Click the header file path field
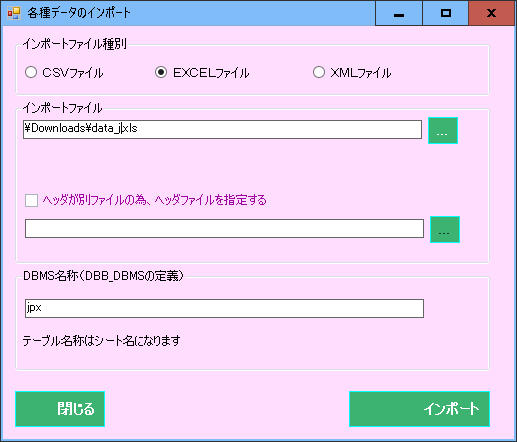The image size is (517, 442). pos(224,228)
